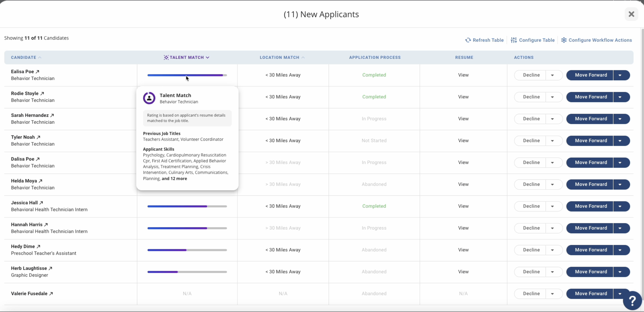The image size is (644, 312).
Task: Expand Move Forward options for Jessica Hall
Action: tap(620, 206)
